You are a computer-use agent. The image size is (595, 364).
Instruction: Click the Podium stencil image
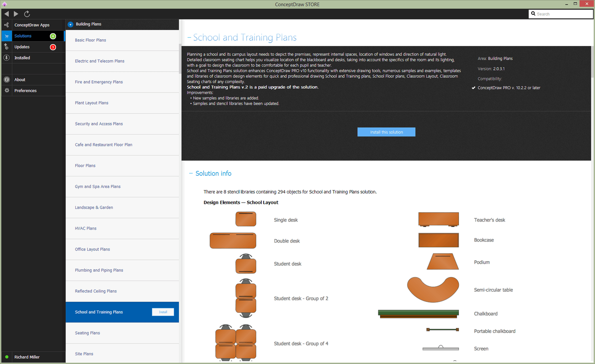[443, 262]
